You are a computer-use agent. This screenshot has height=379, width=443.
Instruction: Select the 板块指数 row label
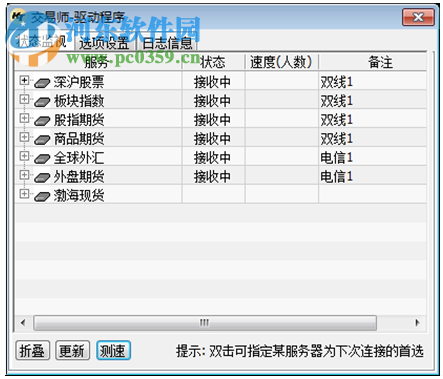coord(79,101)
